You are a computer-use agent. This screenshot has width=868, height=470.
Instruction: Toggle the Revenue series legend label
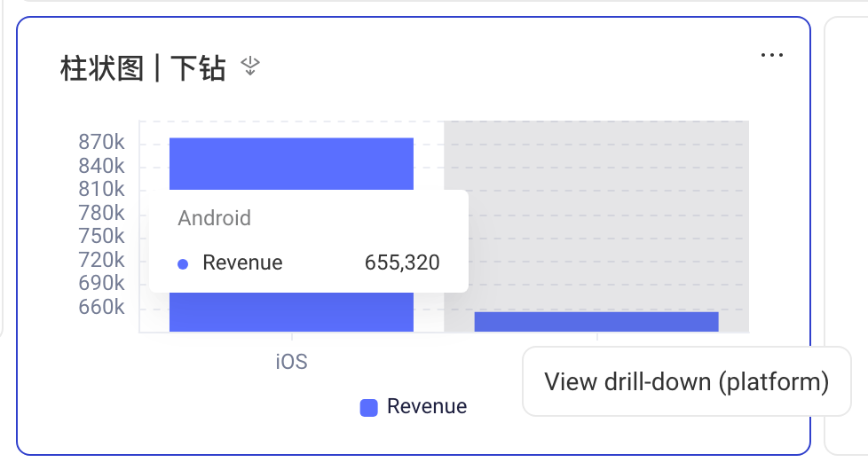pyautogui.click(x=427, y=406)
